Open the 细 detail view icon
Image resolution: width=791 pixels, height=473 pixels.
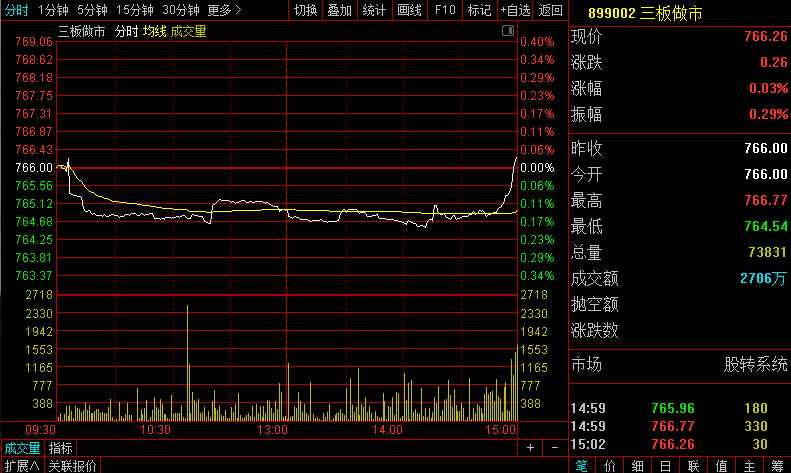click(636, 465)
